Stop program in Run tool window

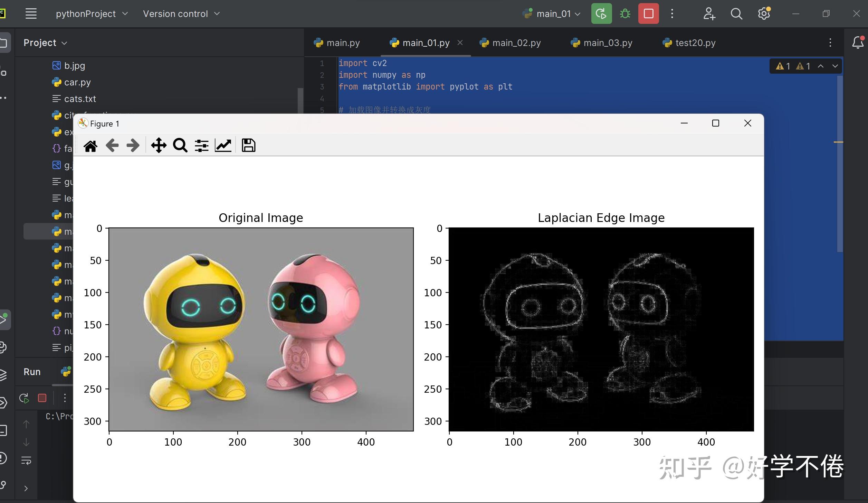click(x=42, y=398)
